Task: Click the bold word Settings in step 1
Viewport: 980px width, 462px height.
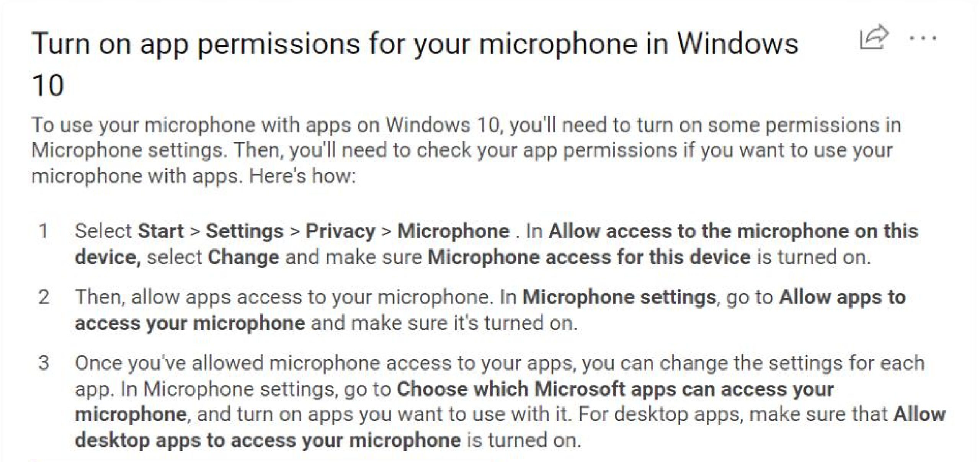Action: (245, 231)
